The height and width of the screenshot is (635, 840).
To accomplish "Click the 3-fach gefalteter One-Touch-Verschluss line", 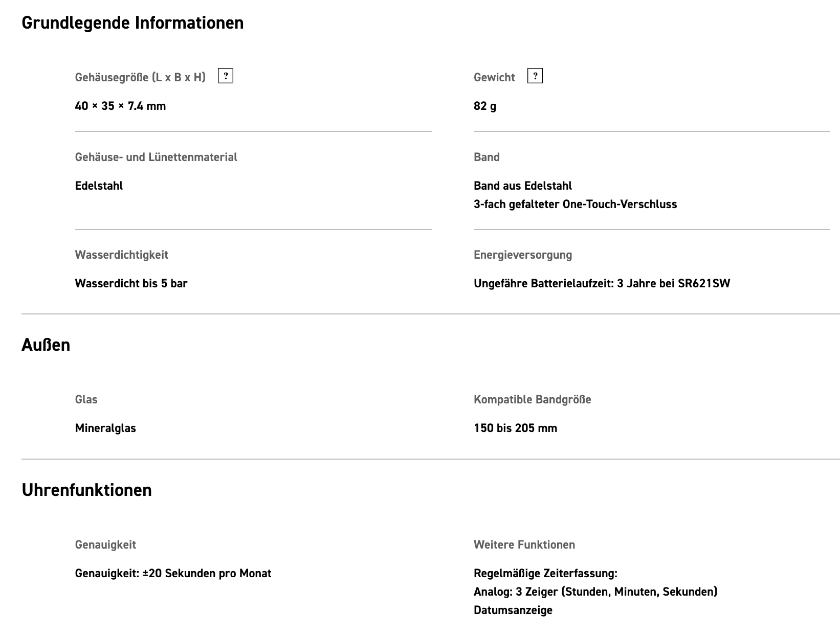I will tap(575, 205).
